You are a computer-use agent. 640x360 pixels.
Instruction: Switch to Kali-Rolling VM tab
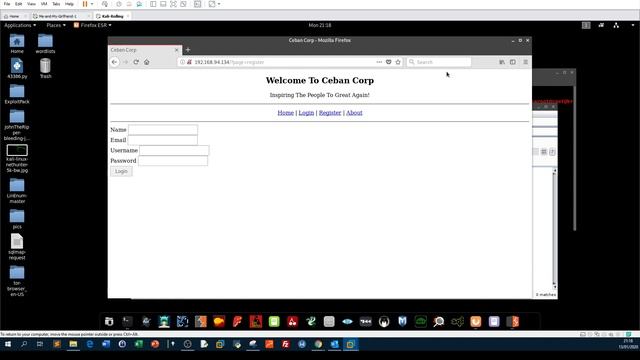(x=111, y=16)
